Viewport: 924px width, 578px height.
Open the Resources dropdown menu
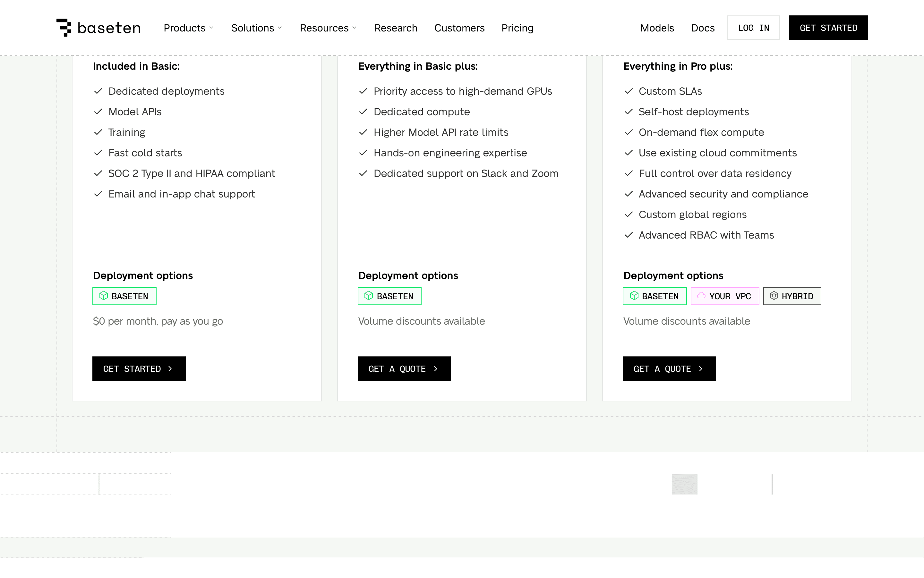[328, 28]
